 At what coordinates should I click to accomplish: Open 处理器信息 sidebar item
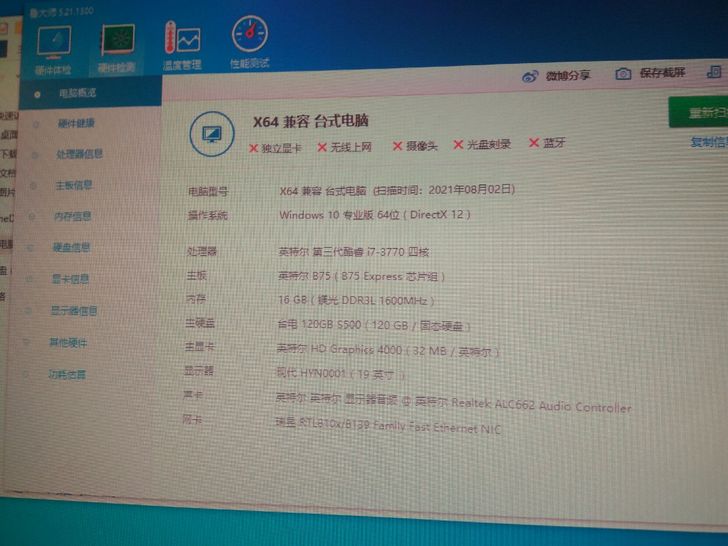pyautogui.click(x=79, y=154)
